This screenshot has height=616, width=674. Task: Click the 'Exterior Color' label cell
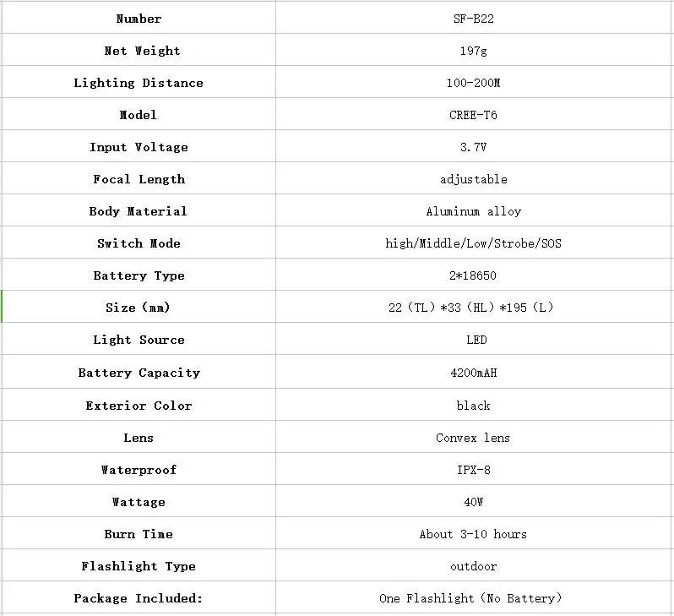[x=139, y=405]
